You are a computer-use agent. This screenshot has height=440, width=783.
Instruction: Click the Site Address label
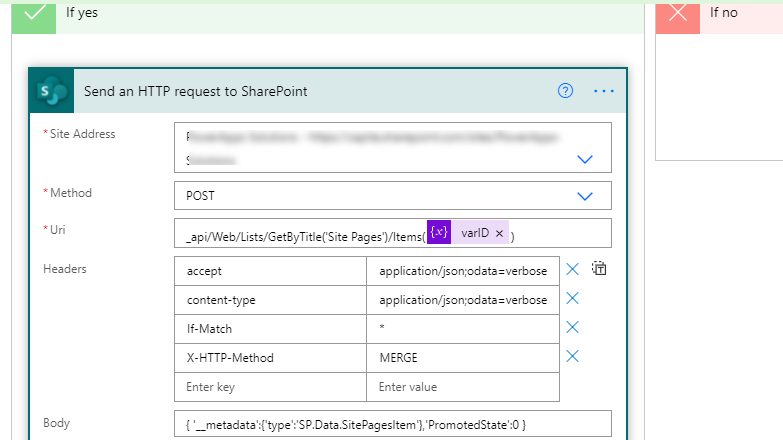pos(82,134)
